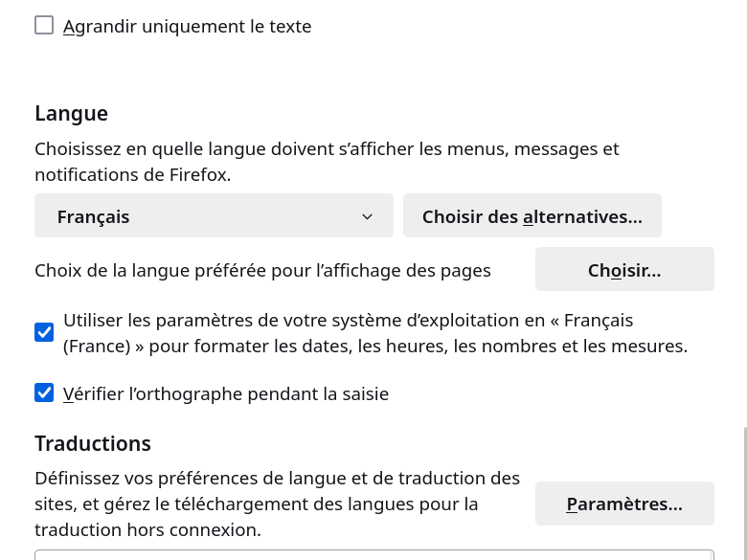Click the Choix de la langue préférée label
Viewport: 747px width, 560px height.
[263, 270]
